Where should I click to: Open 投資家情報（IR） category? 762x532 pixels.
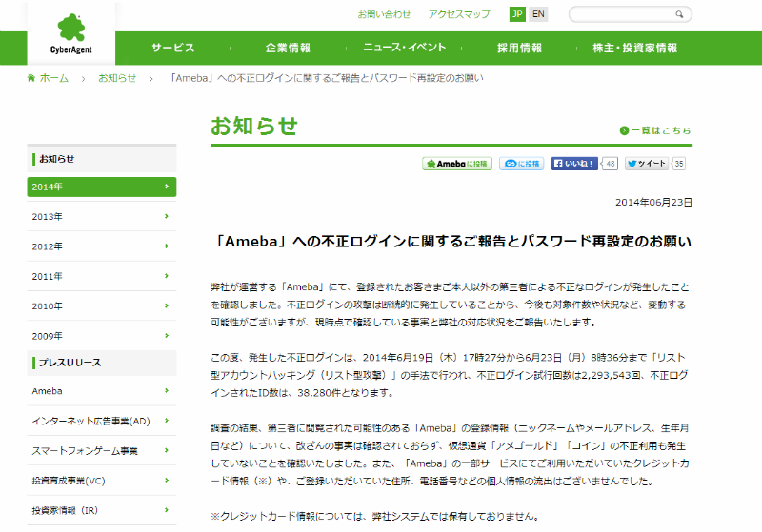pos(102,510)
